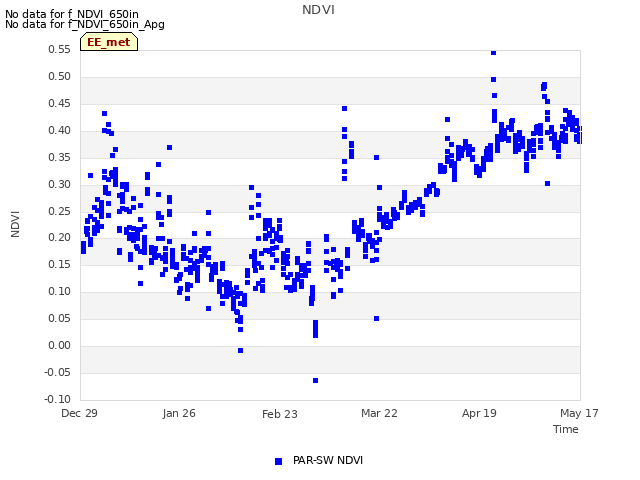The width and height of the screenshot is (640, 480).
Task: Click the Feb 23 date tick label
Action: click(x=280, y=414)
